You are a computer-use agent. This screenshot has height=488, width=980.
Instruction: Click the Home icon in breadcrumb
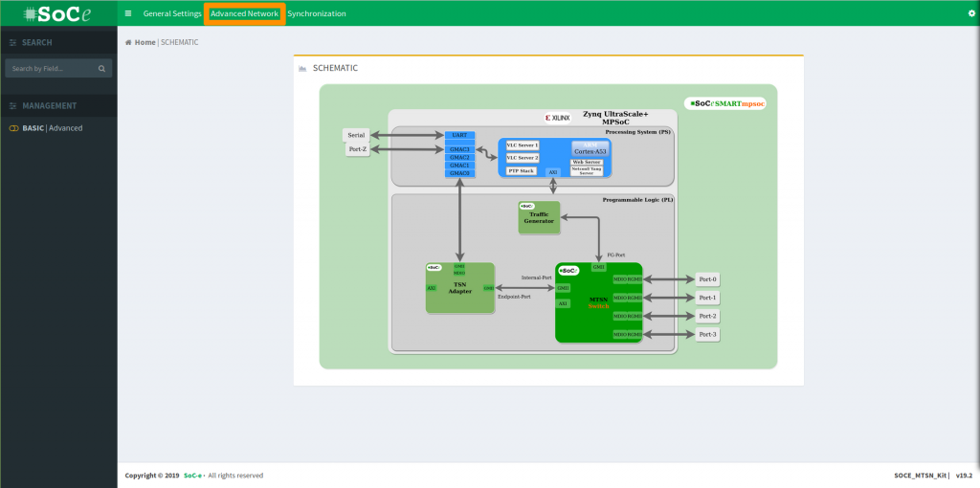coord(129,42)
